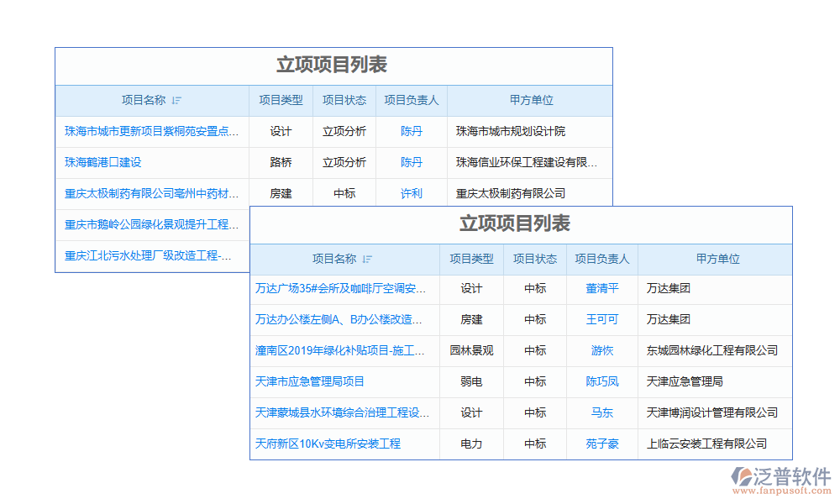View 游恢 responsible person link
Viewport: 840px width, 504px height.
pos(601,350)
